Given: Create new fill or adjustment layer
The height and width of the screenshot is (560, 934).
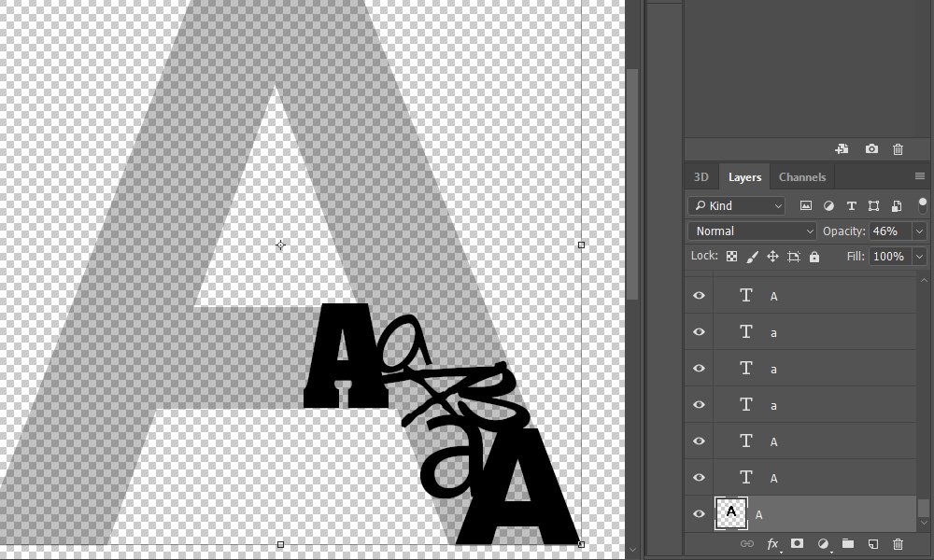Looking at the screenshot, I should coord(823,544).
